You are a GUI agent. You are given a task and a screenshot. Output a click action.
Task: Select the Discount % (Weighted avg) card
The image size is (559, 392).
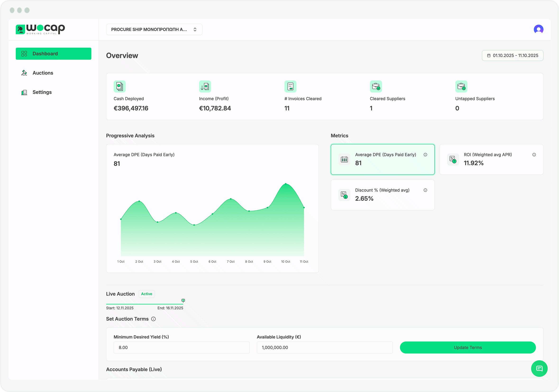[x=382, y=195]
